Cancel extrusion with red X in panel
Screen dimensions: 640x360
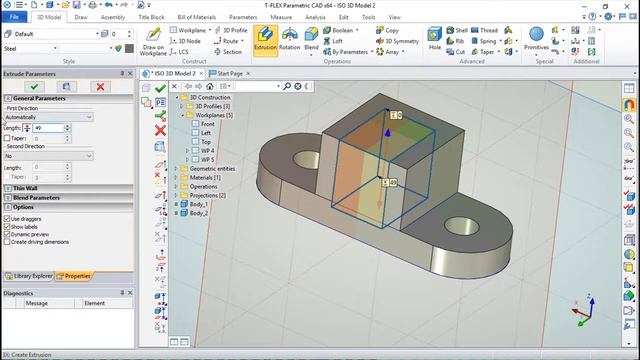100,87
